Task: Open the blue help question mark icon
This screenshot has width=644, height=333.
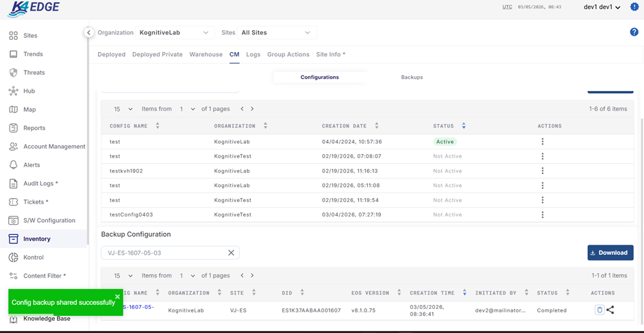Action: point(634,32)
